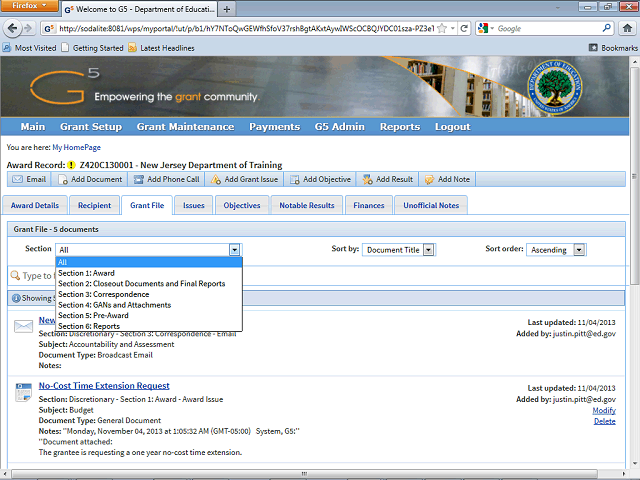Image resolution: width=640 pixels, height=480 pixels.
Task: Click the browser back arrow button
Action: click(x=12, y=28)
